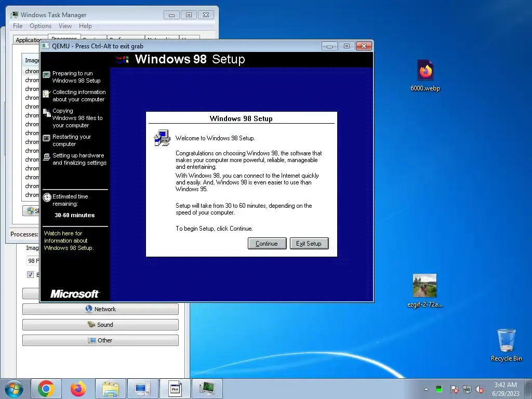Click the speaker icon on Sound button
532x399 pixels.
tap(91, 324)
